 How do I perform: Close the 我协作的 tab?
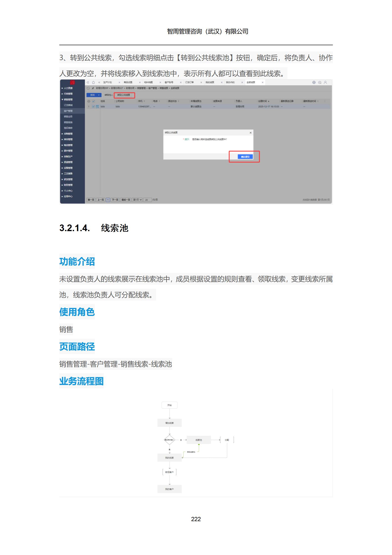pyautogui.click(x=242, y=82)
